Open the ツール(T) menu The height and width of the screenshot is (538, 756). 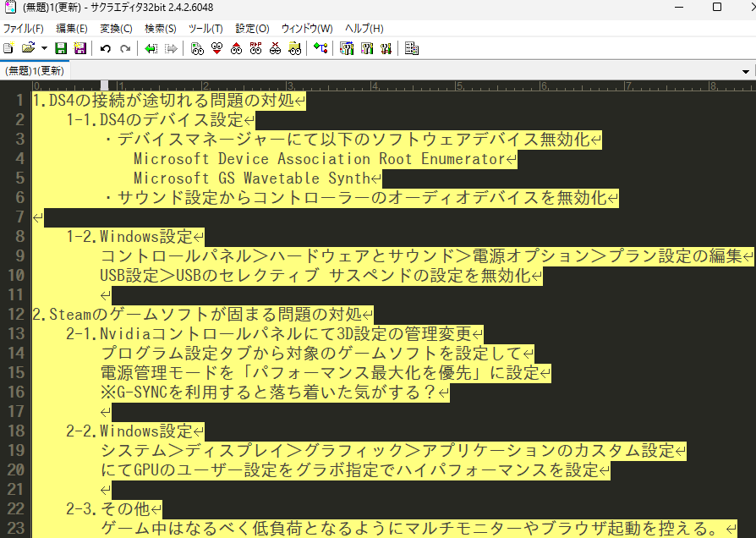(x=205, y=29)
